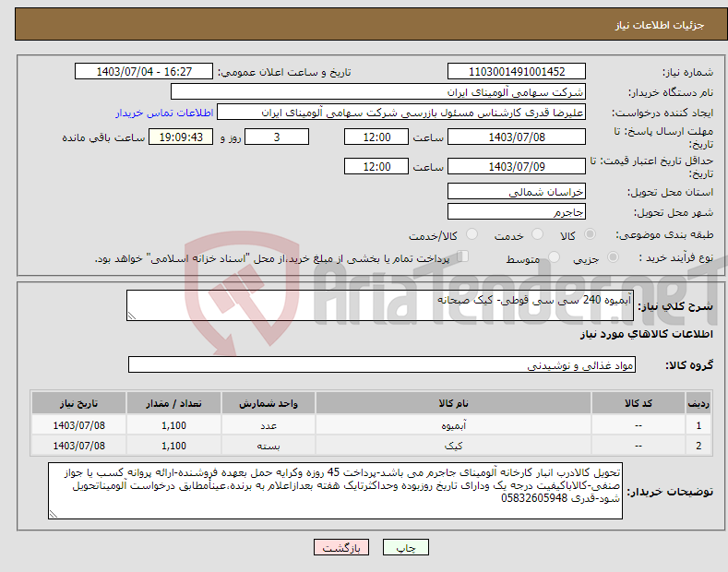Image resolution: width=728 pixels, height=572 pixels.
Task: Select the خدمت radio button
Action: click(537, 234)
